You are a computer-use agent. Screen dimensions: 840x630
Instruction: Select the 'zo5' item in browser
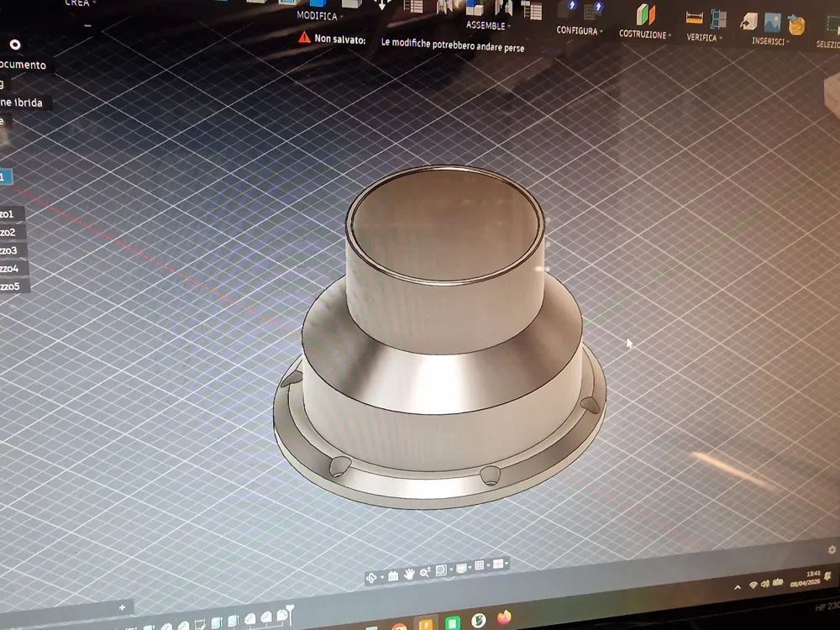tap(14, 286)
